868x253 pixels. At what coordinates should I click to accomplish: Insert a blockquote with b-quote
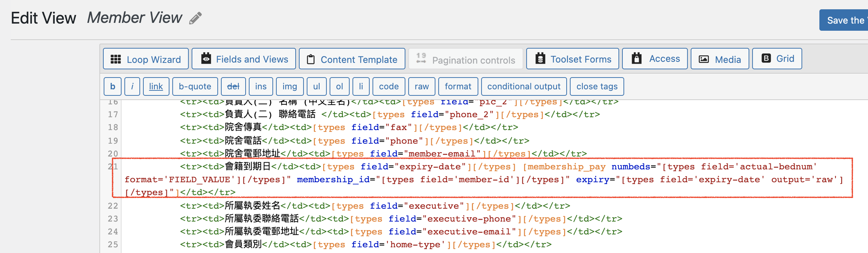tap(195, 86)
